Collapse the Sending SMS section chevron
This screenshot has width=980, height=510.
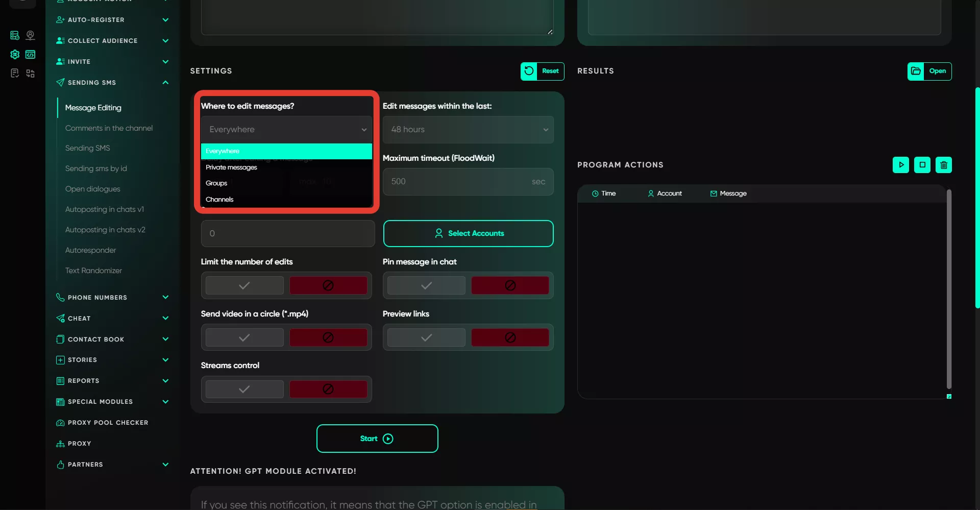(x=165, y=82)
